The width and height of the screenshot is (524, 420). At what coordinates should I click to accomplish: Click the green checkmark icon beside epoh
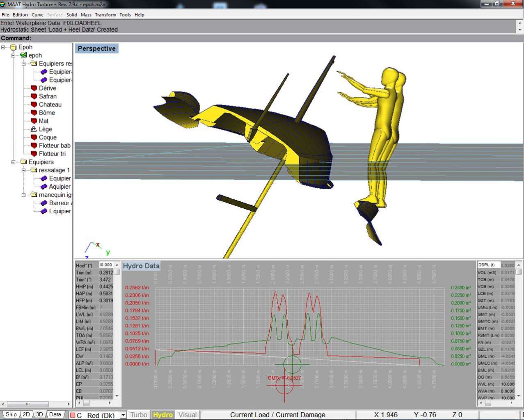23,55
